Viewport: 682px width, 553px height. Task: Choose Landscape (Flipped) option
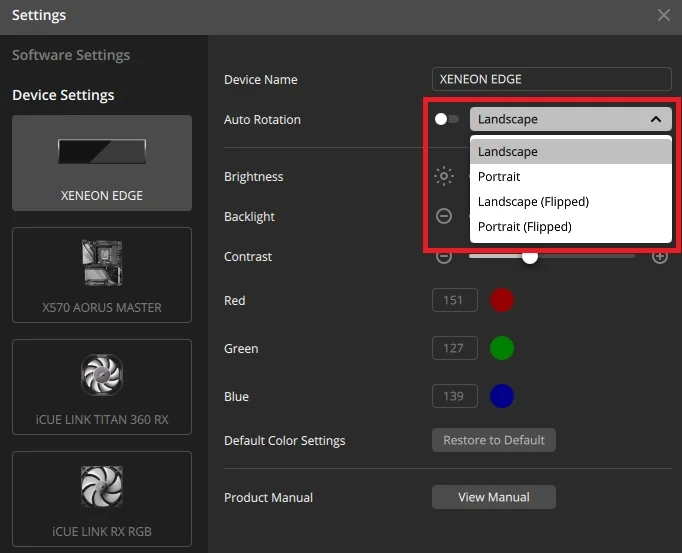coord(571,201)
